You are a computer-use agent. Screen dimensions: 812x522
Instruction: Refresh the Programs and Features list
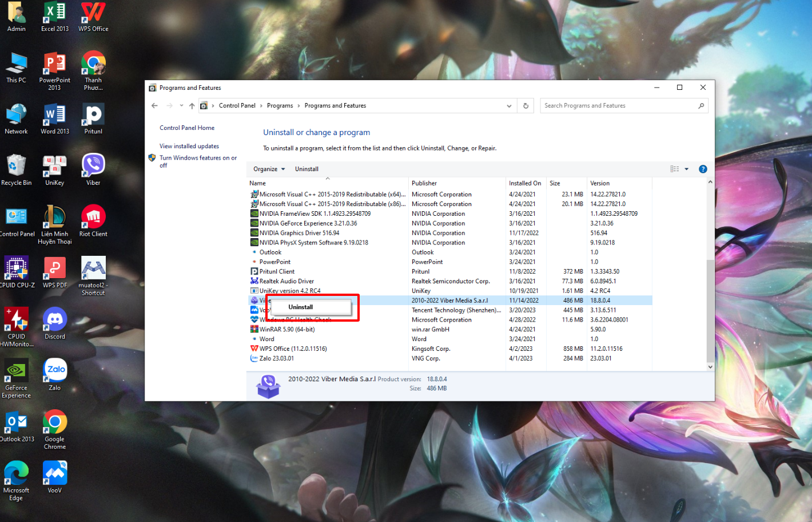[x=526, y=105]
